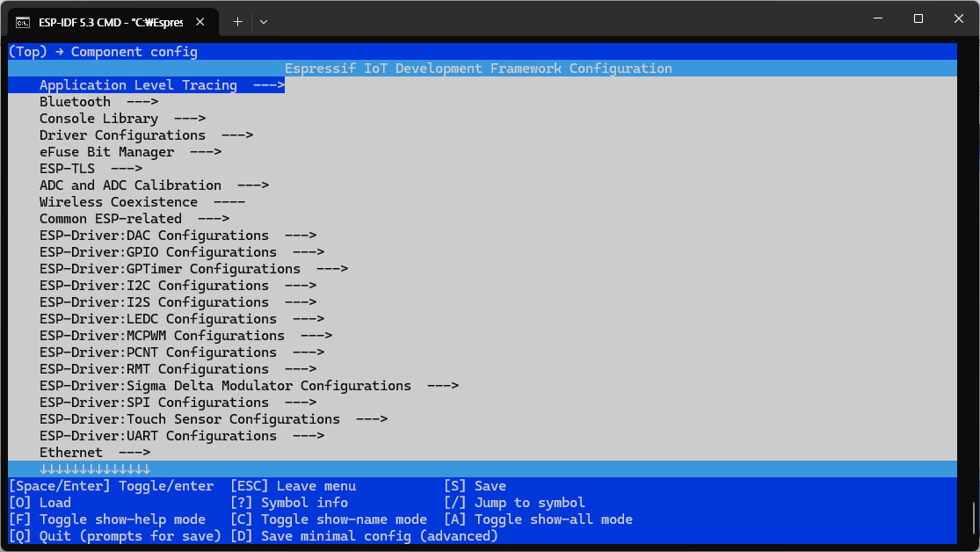This screenshot has width=980, height=552.
Task: Open a new terminal tab
Action: [x=237, y=22]
